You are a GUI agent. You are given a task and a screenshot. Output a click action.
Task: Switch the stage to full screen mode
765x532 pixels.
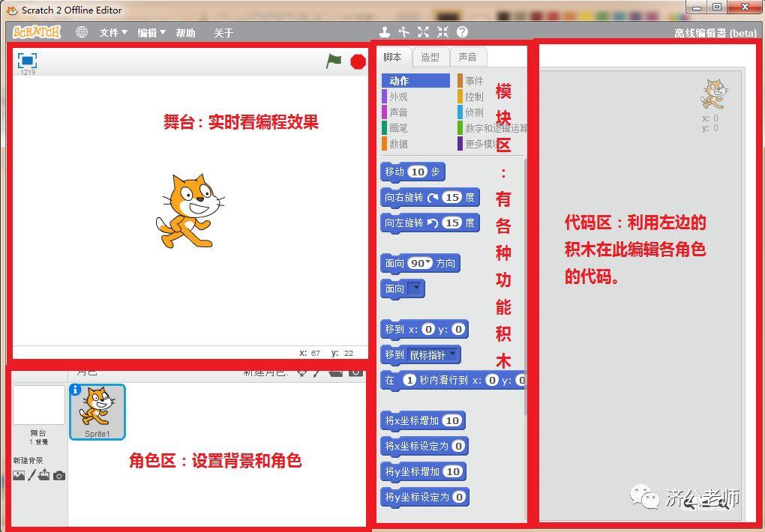click(x=27, y=61)
